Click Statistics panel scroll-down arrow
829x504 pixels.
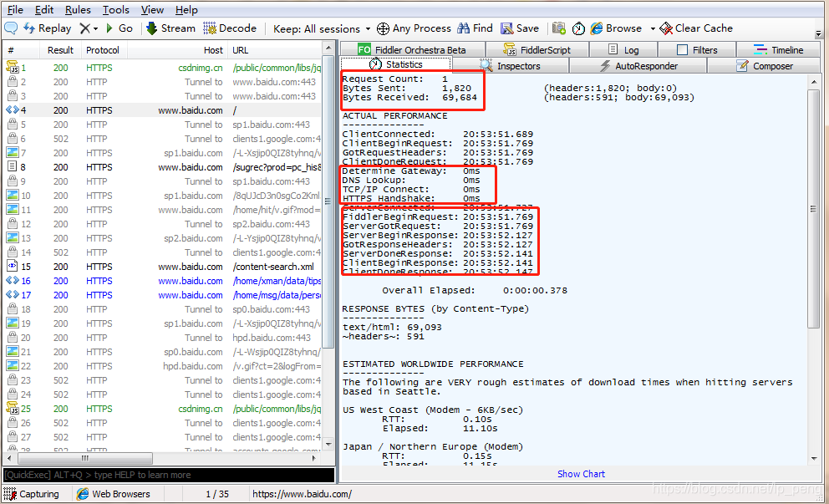pyautogui.click(x=814, y=459)
